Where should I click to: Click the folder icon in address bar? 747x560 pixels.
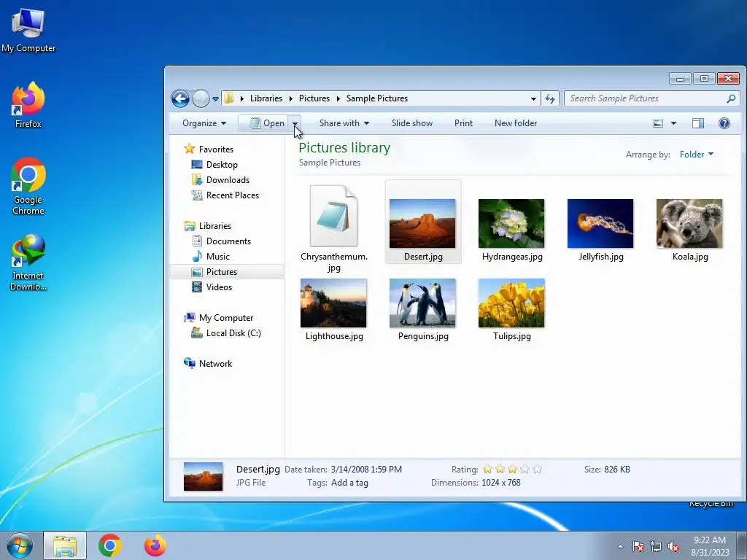coord(229,98)
